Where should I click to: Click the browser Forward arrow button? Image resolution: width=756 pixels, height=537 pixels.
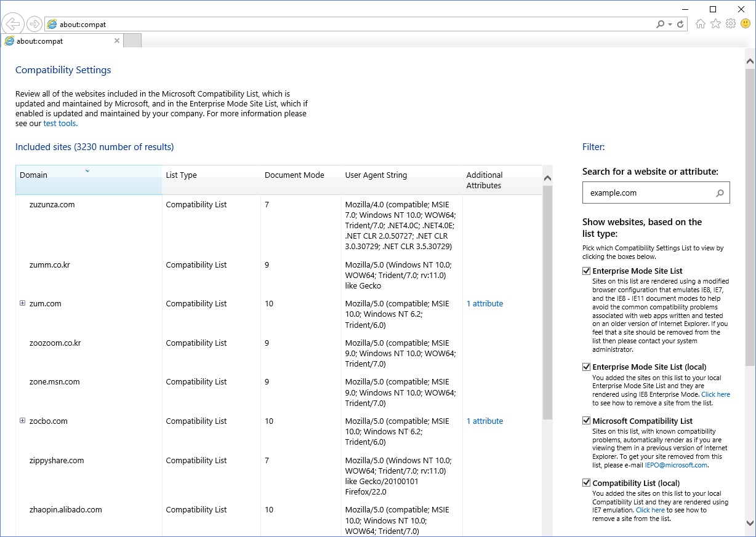34,24
